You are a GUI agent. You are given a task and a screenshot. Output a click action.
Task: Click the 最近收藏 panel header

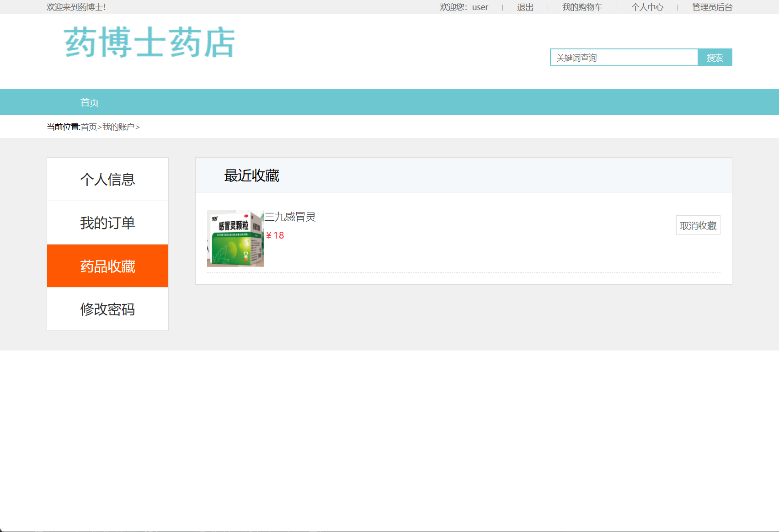coord(251,175)
